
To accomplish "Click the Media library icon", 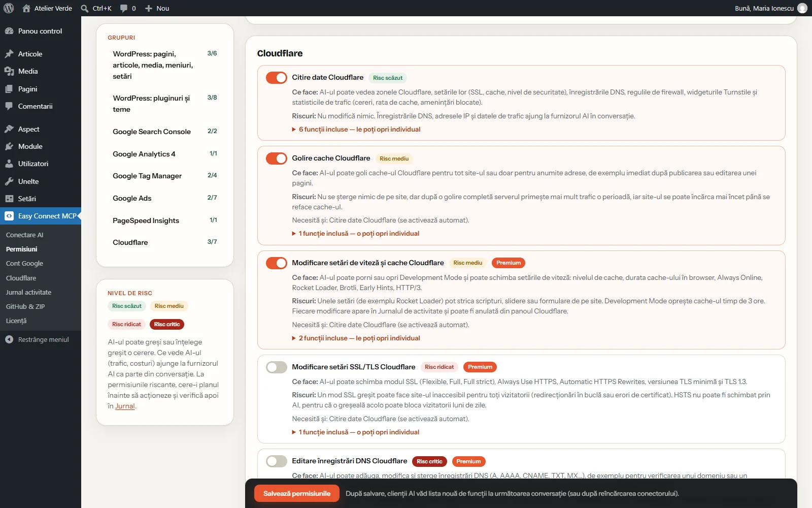I will [x=9, y=71].
